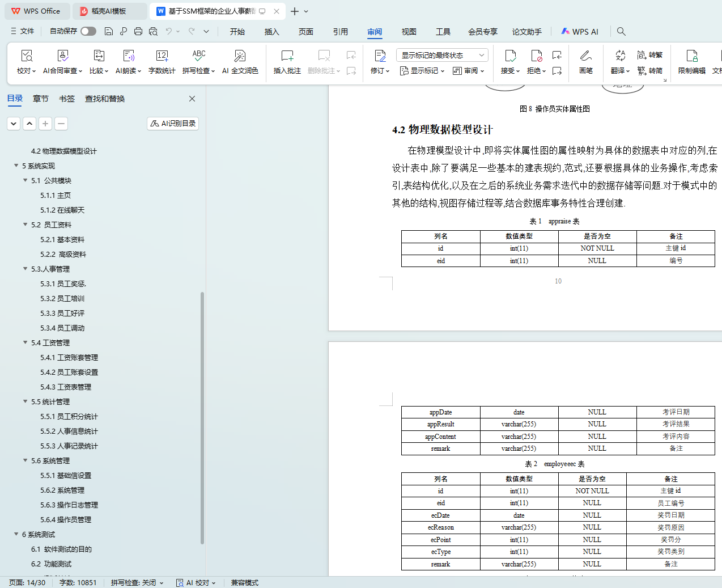Image resolution: width=722 pixels, height=588 pixels.
Task: Toggle the 自动保存 autosave switch
Action: click(88, 31)
